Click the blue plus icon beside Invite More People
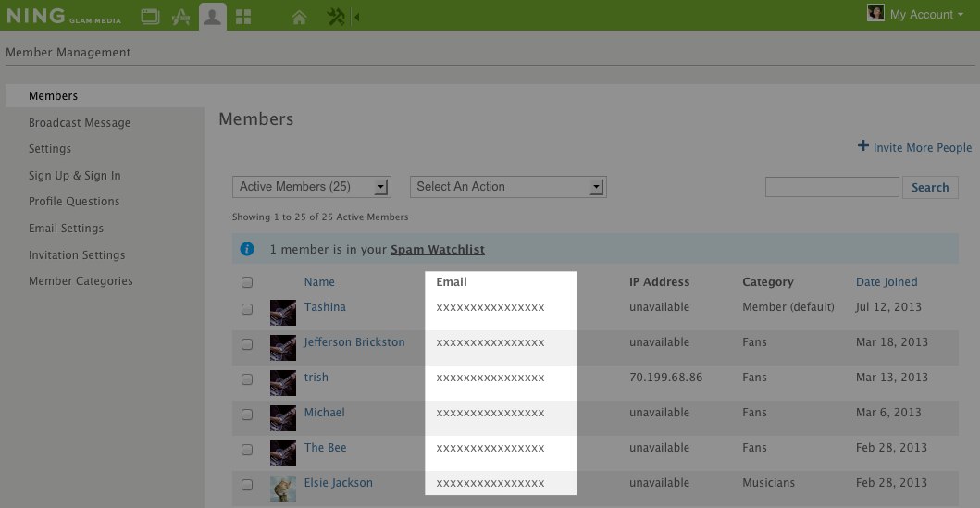980x508 pixels. (x=863, y=146)
